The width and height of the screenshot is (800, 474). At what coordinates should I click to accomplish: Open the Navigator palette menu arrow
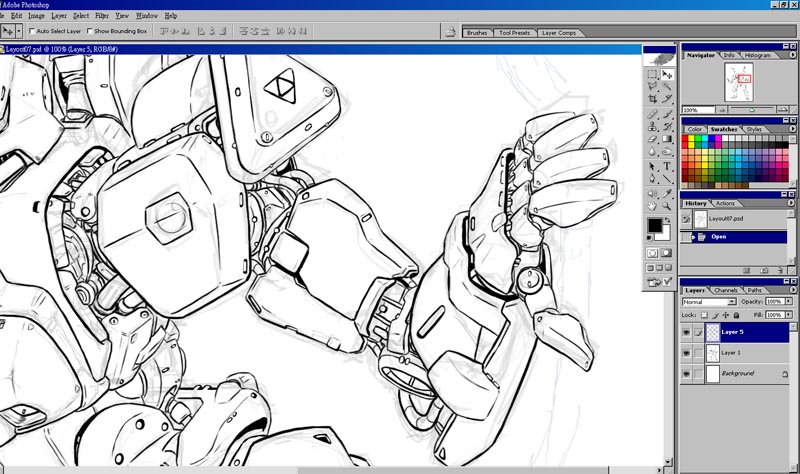click(792, 55)
